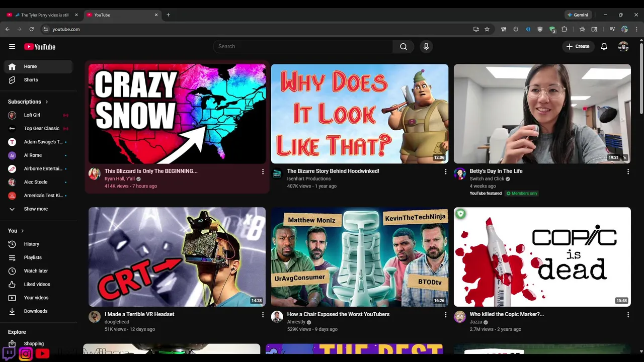
Task: Open title The Bizarre Story Behind Hoodwinked!
Action: point(333,171)
